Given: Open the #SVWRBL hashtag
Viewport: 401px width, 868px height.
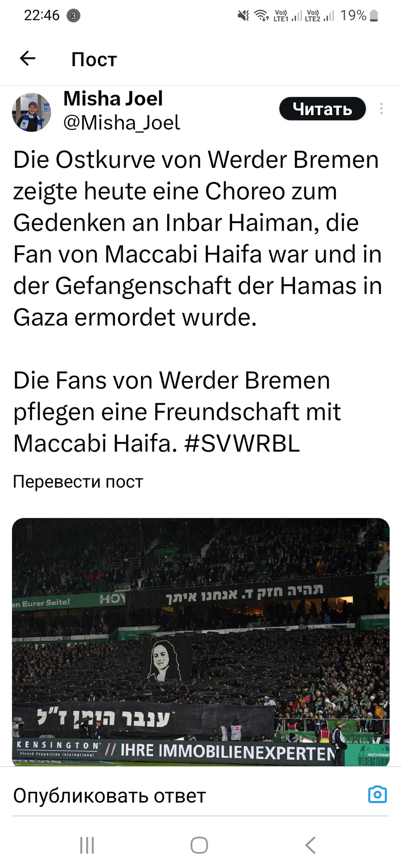Looking at the screenshot, I should click(242, 443).
